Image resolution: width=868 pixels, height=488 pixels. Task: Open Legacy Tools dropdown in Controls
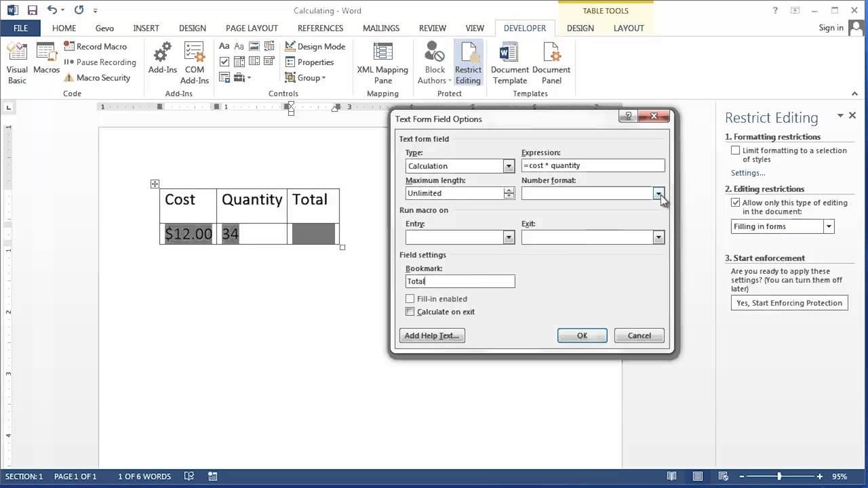pos(242,77)
